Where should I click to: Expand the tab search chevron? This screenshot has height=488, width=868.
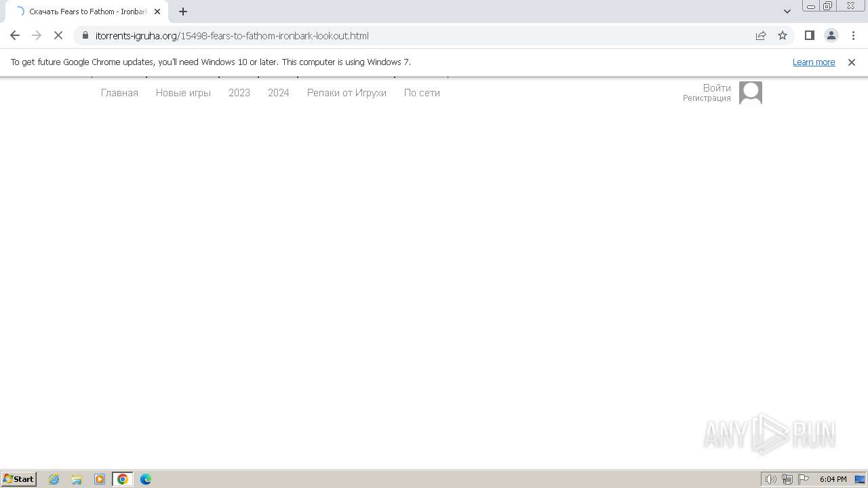787,12
